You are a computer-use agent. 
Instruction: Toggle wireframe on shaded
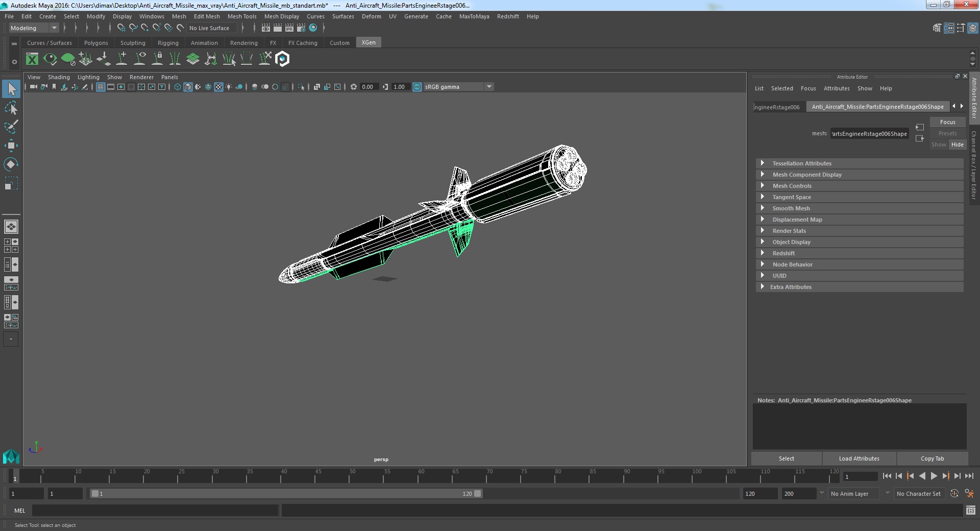[208, 87]
